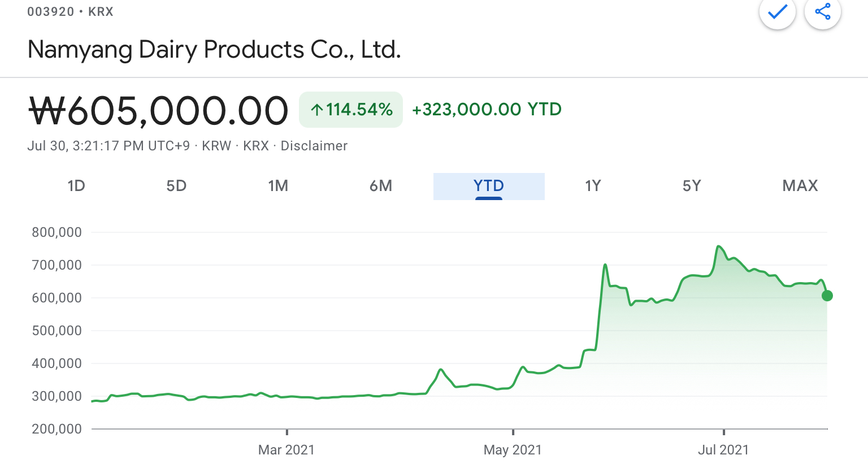
Task: Switch to the 5D chart range
Action: click(x=176, y=186)
